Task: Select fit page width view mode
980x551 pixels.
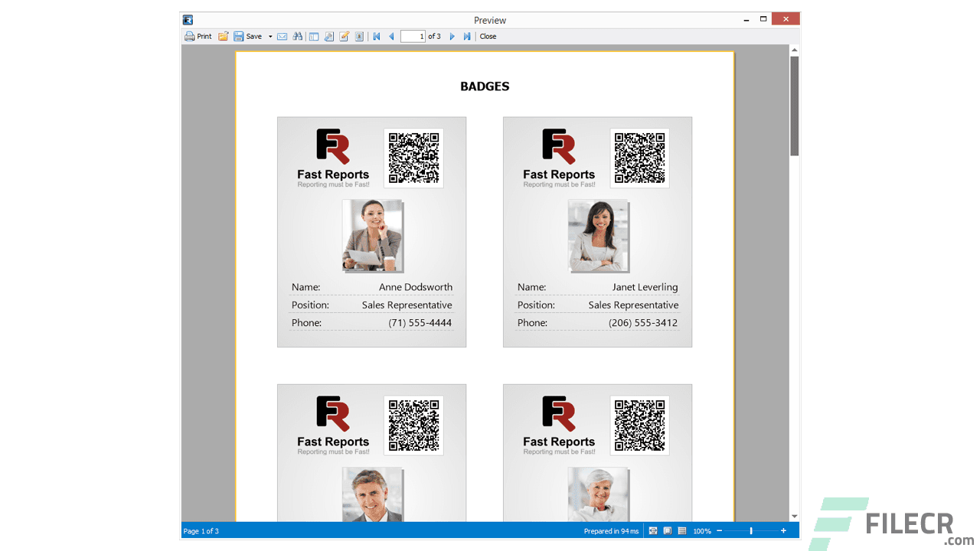Action: tap(654, 530)
